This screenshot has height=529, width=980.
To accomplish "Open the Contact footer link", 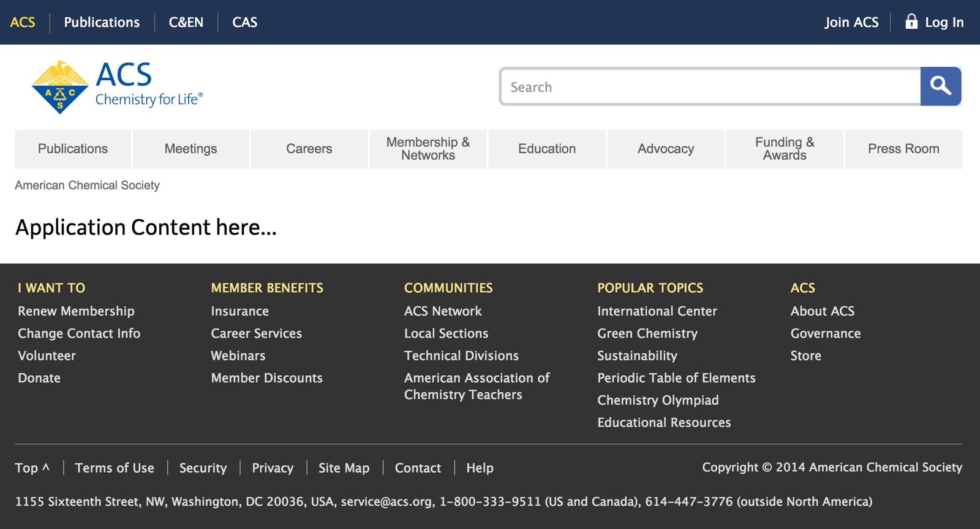I will (418, 468).
